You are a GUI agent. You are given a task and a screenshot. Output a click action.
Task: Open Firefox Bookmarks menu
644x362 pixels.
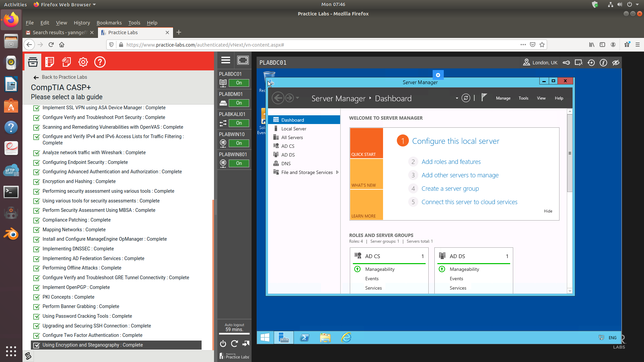(x=109, y=23)
